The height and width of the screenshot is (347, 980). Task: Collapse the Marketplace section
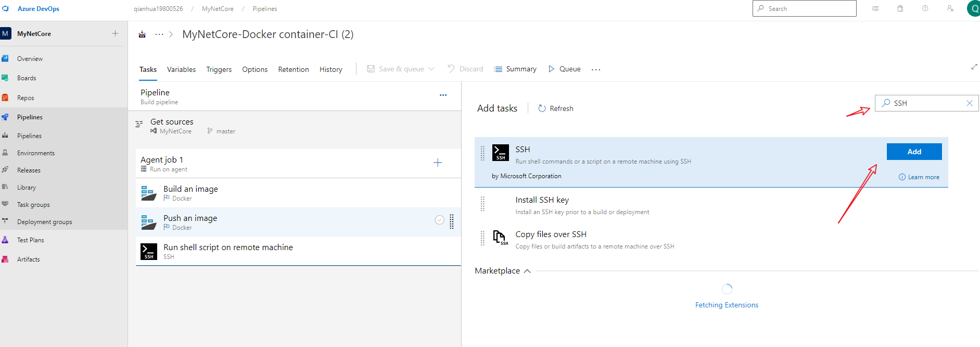pos(527,271)
